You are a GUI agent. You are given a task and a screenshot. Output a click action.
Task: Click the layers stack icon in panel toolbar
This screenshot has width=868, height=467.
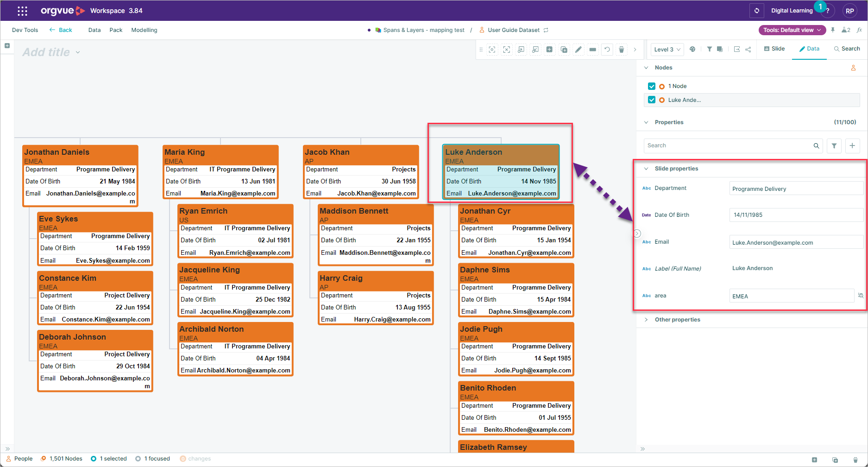pos(720,49)
